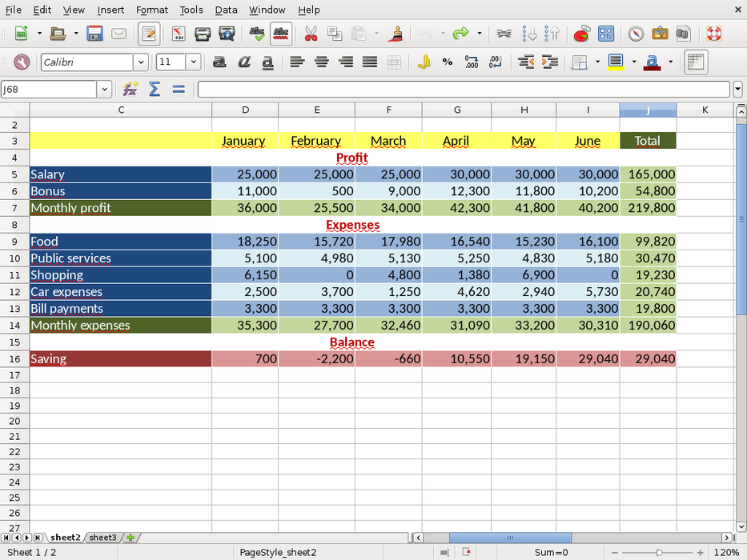Click the Sort Ascending icon
747x560 pixels.
529,34
